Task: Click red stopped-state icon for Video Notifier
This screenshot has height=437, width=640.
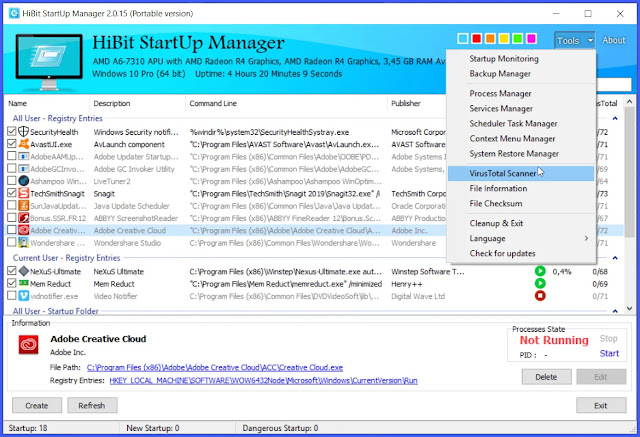Action: pyautogui.click(x=540, y=295)
